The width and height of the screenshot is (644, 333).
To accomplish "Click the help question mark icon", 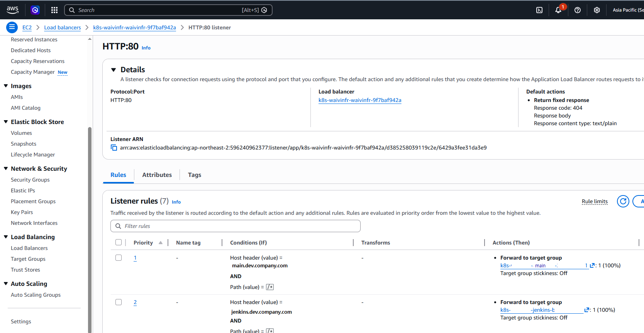I will pos(578,10).
